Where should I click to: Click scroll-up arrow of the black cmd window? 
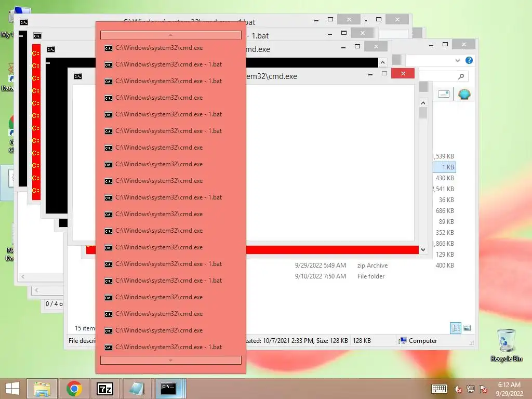point(383,62)
